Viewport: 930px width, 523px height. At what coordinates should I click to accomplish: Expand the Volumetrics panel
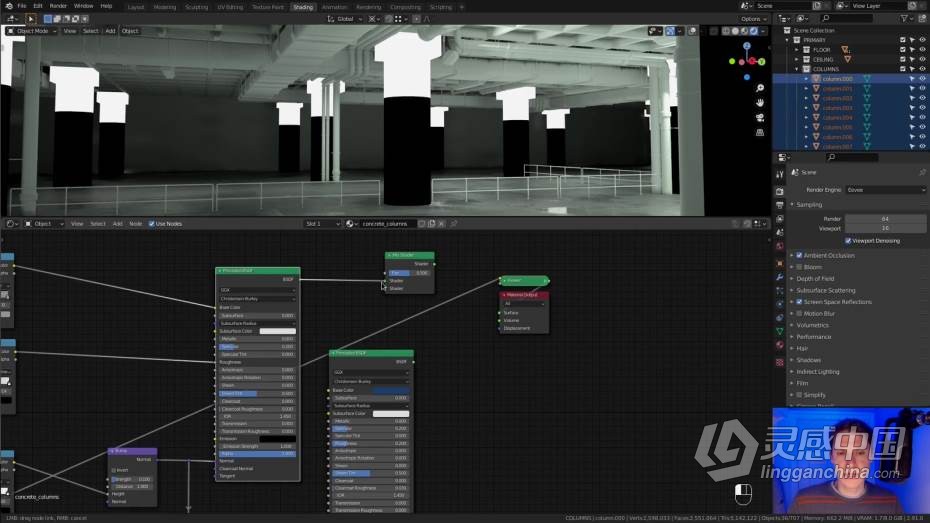(812, 325)
